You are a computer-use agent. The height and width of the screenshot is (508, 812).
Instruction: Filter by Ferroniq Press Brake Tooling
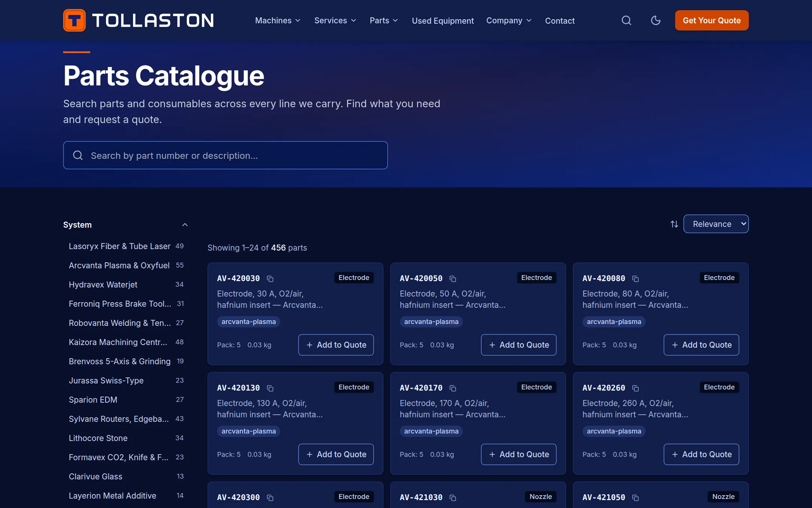click(126, 304)
